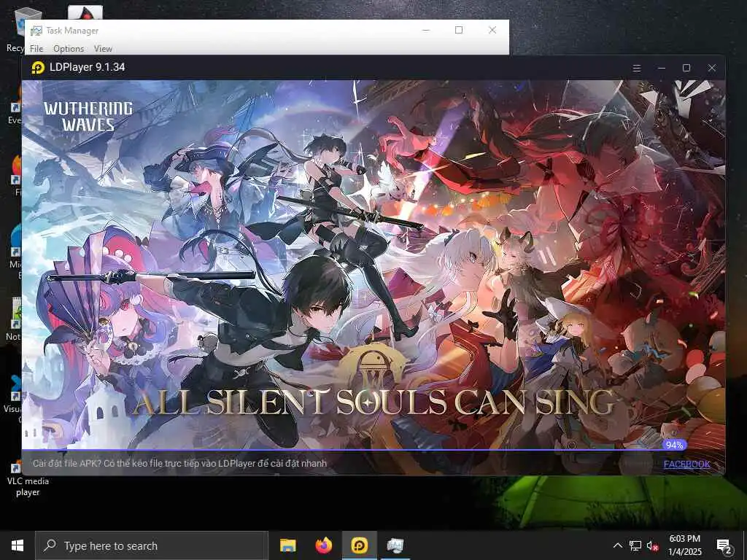Click the Wuthering Waves logo
This screenshot has width=747, height=560.
point(88,116)
